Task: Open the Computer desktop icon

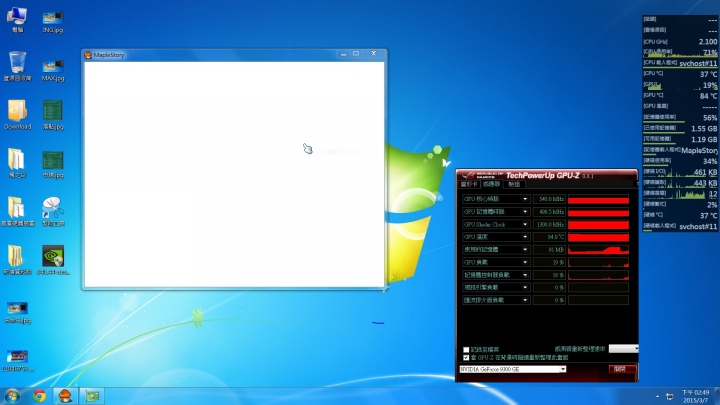Action: pos(17,20)
